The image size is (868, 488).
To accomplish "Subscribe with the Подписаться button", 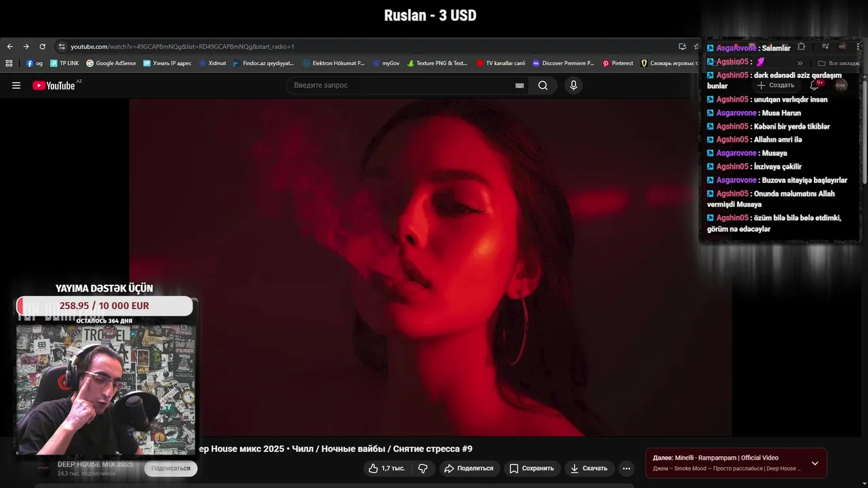I will (171, 468).
